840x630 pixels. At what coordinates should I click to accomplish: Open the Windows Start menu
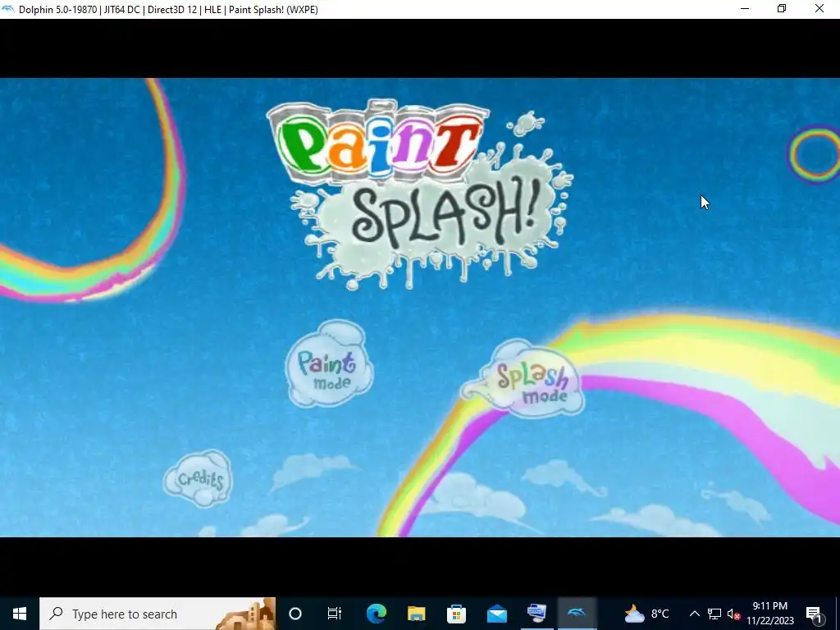[20, 614]
